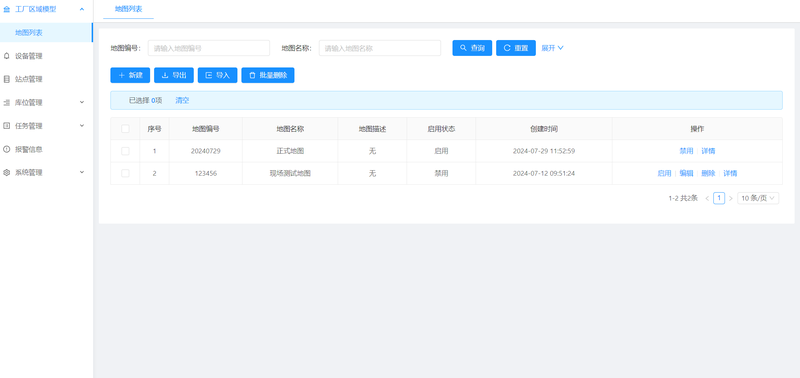Screen dimensions: 800x378
Task: Click the import icon in 导入 button
Action: 209,75
